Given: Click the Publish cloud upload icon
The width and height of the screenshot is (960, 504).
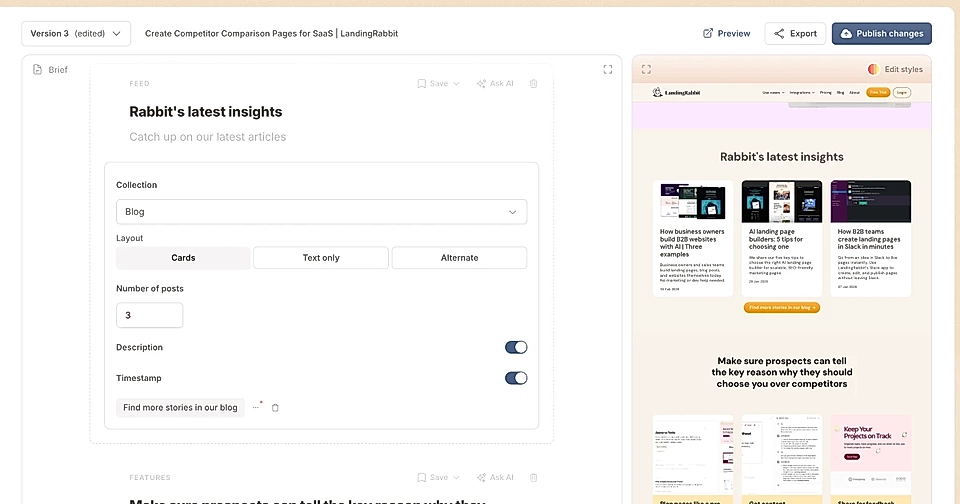Looking at the screenshot, I should (x=846, y=34).
